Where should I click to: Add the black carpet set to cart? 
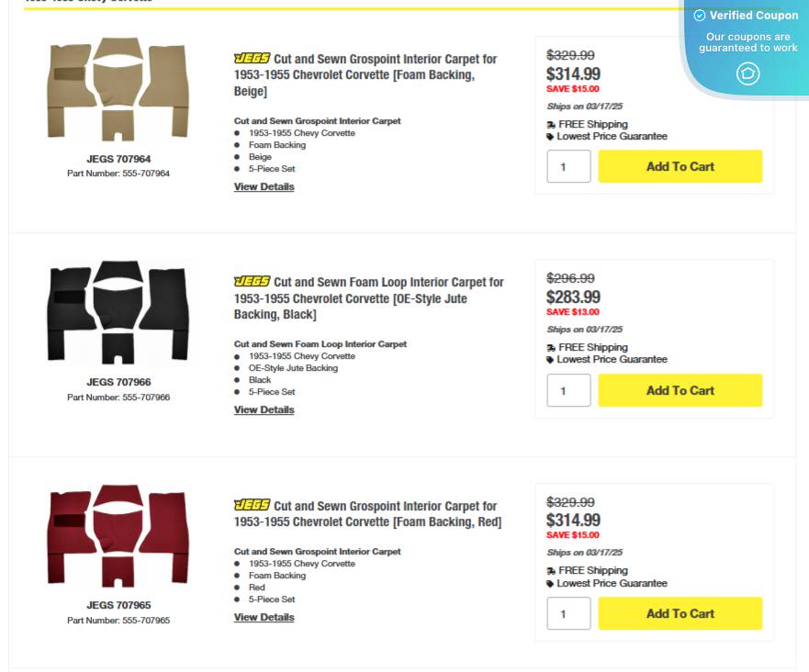[680, 389]
